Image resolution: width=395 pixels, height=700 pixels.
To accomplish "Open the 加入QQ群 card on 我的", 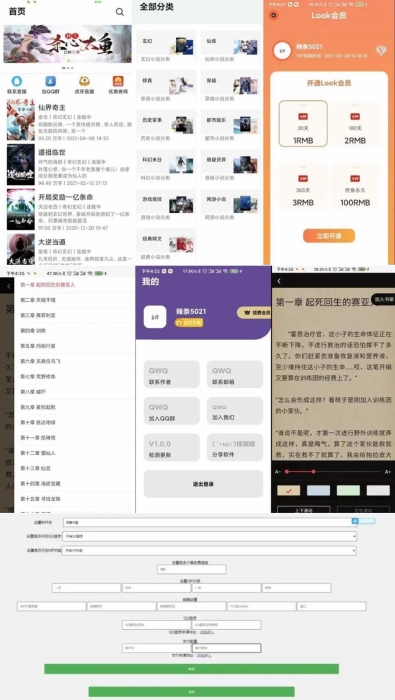I will [171, 411].
